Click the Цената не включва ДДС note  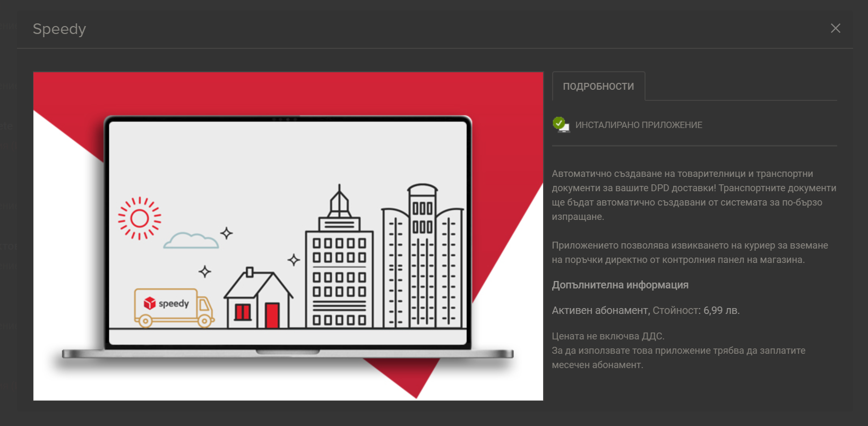608,336
